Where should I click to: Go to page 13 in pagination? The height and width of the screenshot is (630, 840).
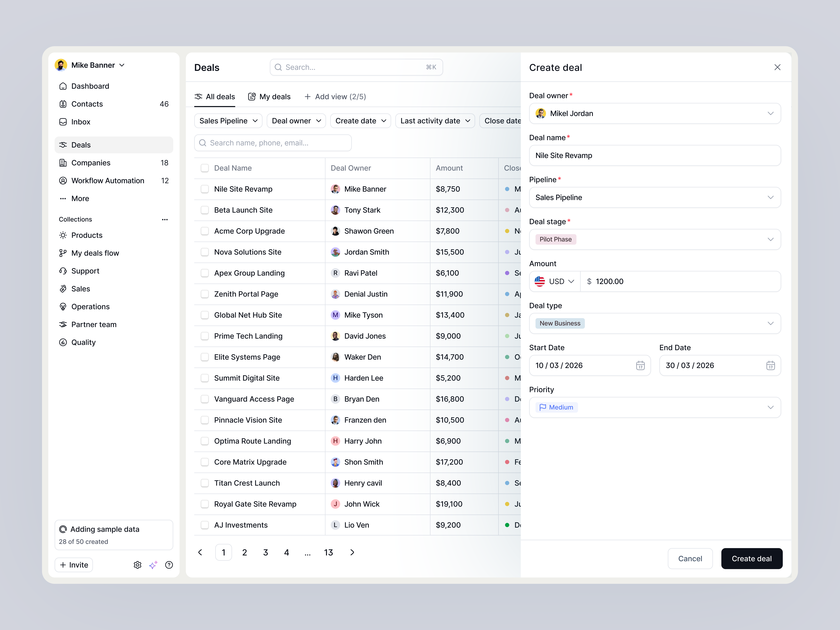coord(329,553)
